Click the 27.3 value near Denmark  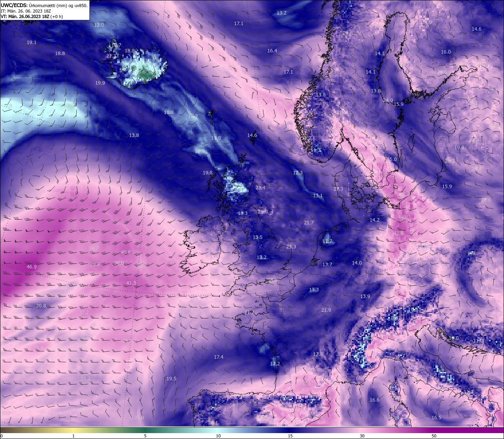(338, 189)
